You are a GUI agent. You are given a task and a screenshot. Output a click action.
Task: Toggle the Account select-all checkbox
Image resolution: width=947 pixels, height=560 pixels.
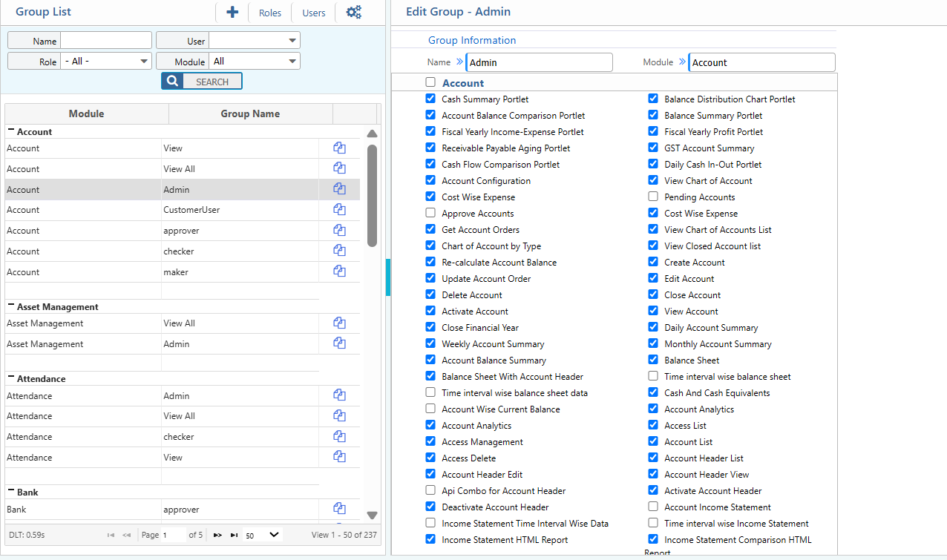(430, 82)
